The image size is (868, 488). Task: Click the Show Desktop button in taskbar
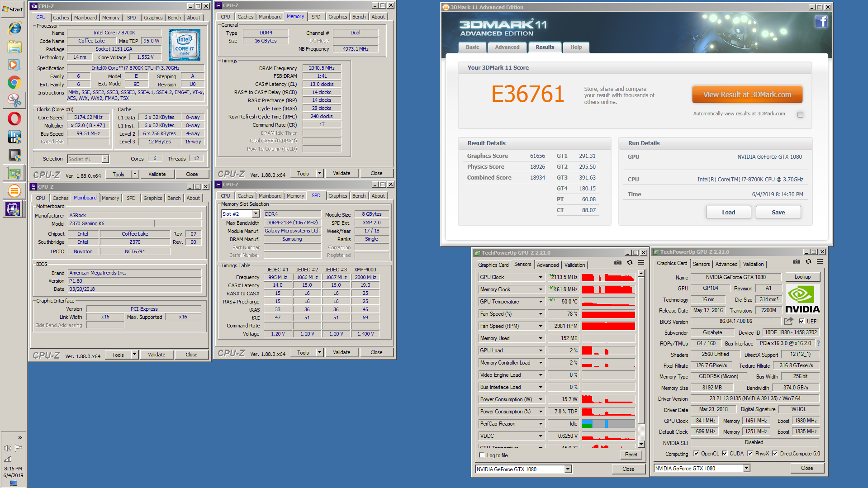click(x=14, y=484)
